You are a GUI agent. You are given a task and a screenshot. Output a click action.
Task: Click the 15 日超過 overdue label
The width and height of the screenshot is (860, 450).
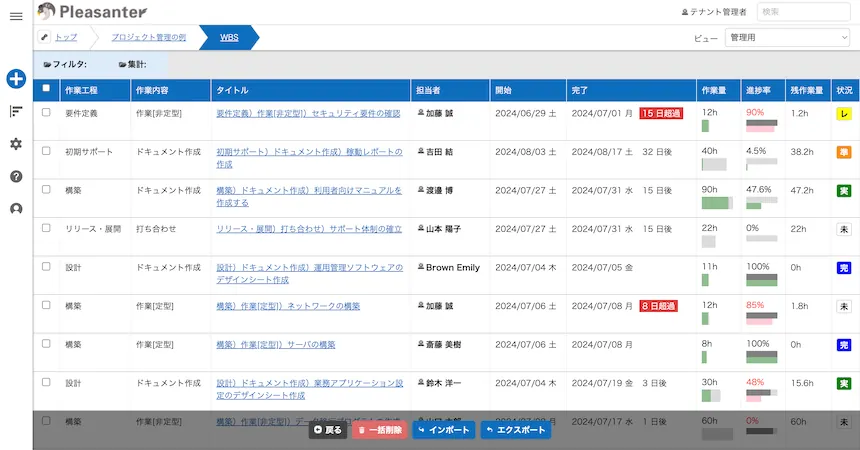coord(661,114)
